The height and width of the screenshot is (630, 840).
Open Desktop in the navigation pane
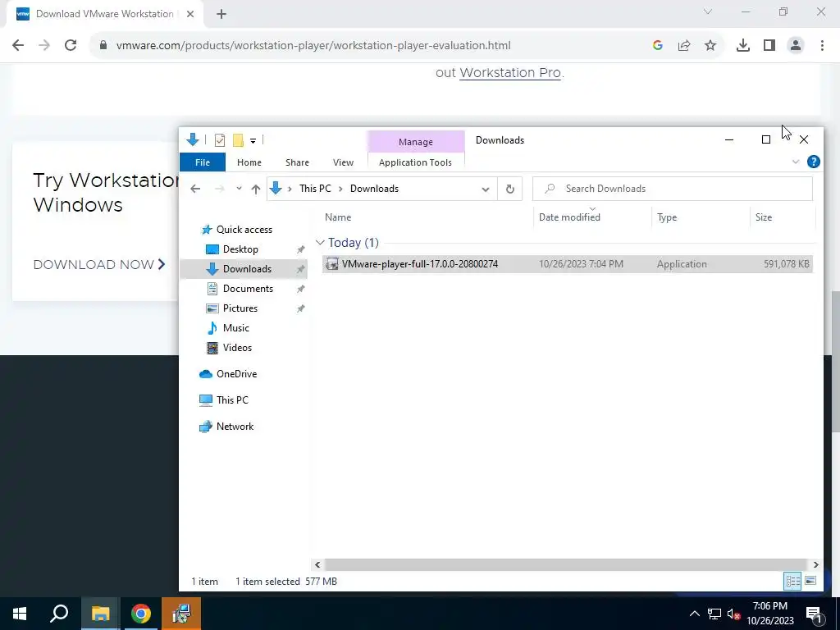pyautogui.click(x=240, y=249)
